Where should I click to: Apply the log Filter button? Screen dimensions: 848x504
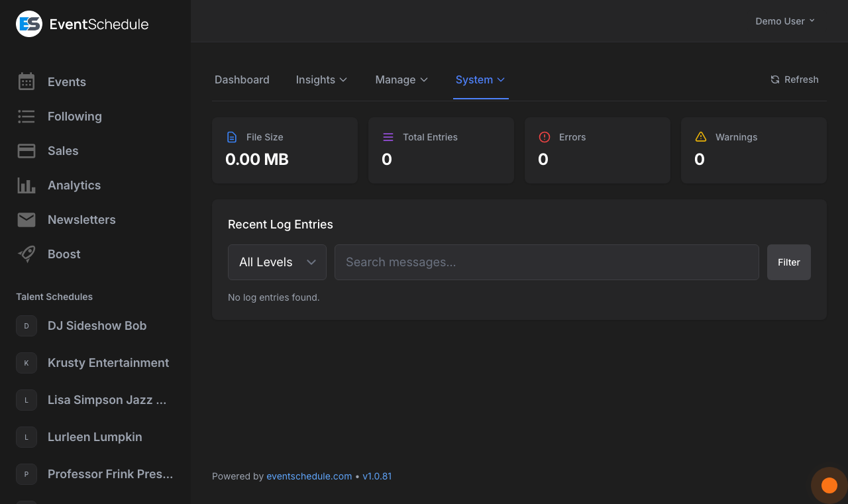pyautogui.click(x=789, y=262)
